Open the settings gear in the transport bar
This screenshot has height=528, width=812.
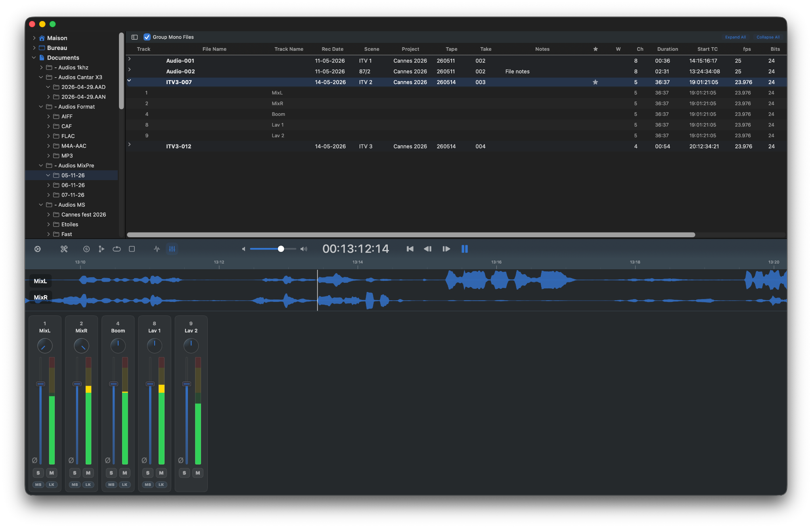click(x=38, y=249)
